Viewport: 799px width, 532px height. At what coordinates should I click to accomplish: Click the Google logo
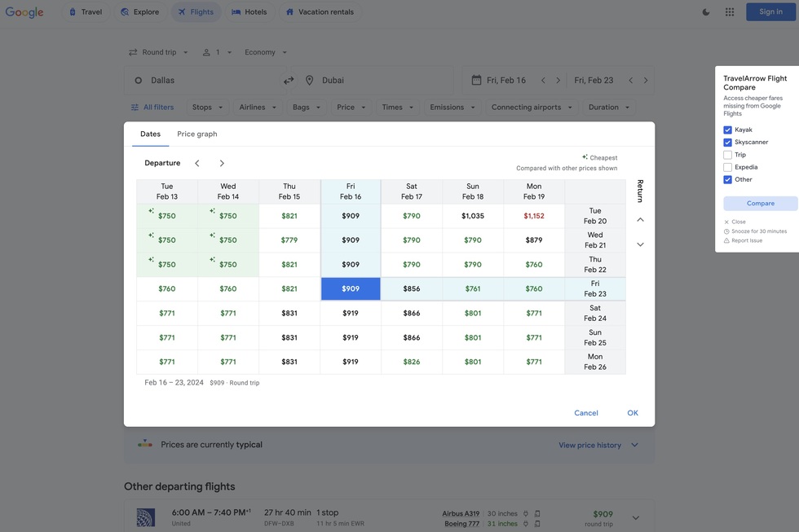(x=24, y=12)
